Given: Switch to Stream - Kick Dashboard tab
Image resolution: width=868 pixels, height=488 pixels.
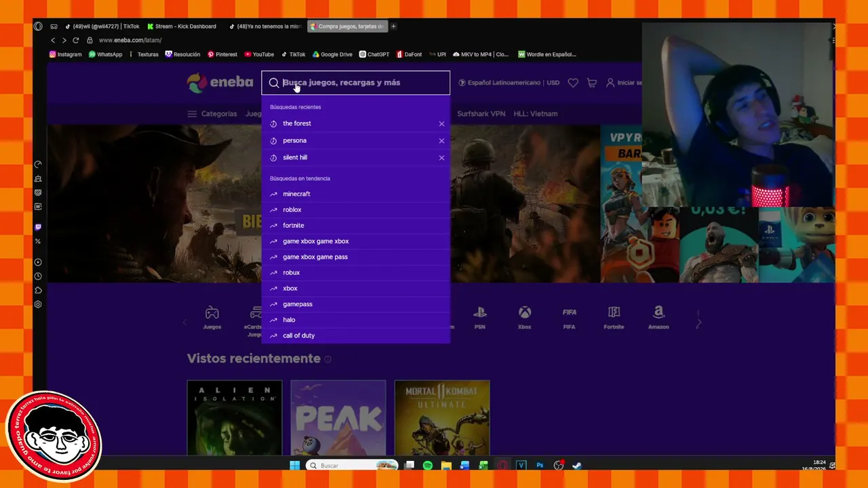Looking at the screenshot, I should [x=182, y=26].
